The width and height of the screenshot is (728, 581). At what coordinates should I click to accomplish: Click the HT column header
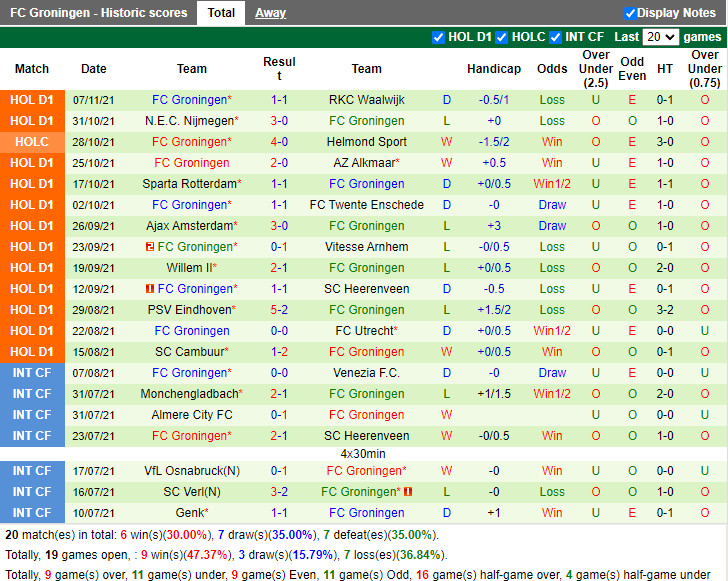click(665, 69)
